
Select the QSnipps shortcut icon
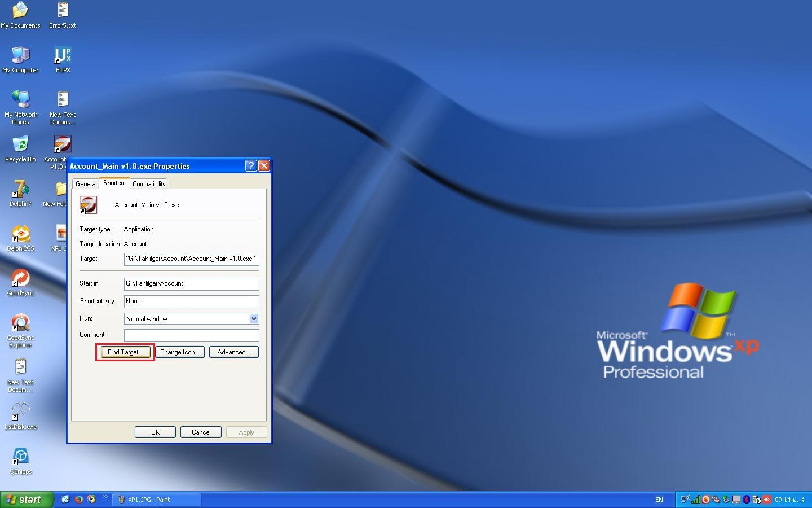point(20,456)
